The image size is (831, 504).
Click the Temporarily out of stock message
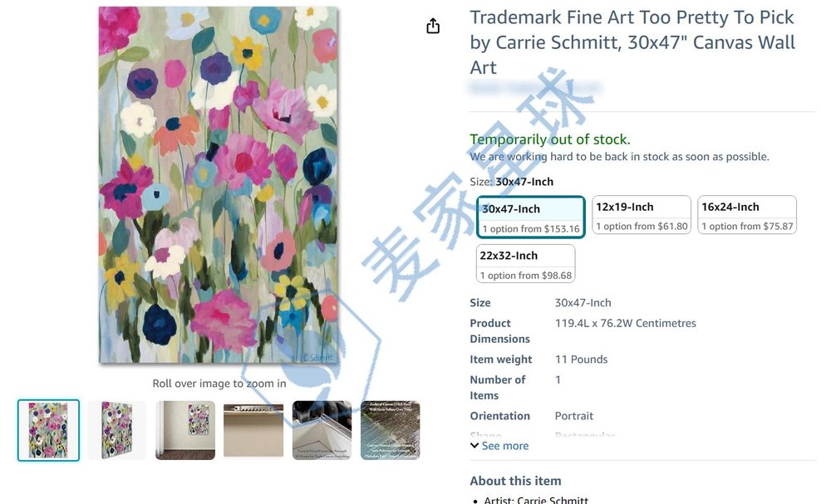click(549, 139)
